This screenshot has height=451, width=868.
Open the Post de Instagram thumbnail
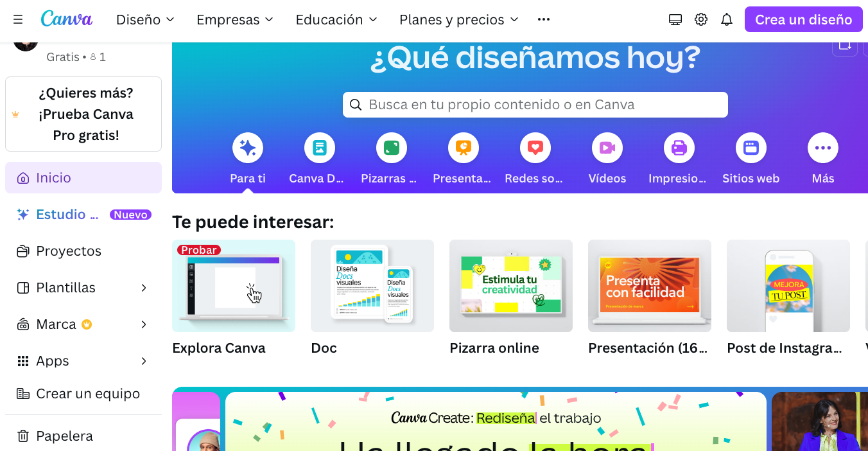[788, 286]
